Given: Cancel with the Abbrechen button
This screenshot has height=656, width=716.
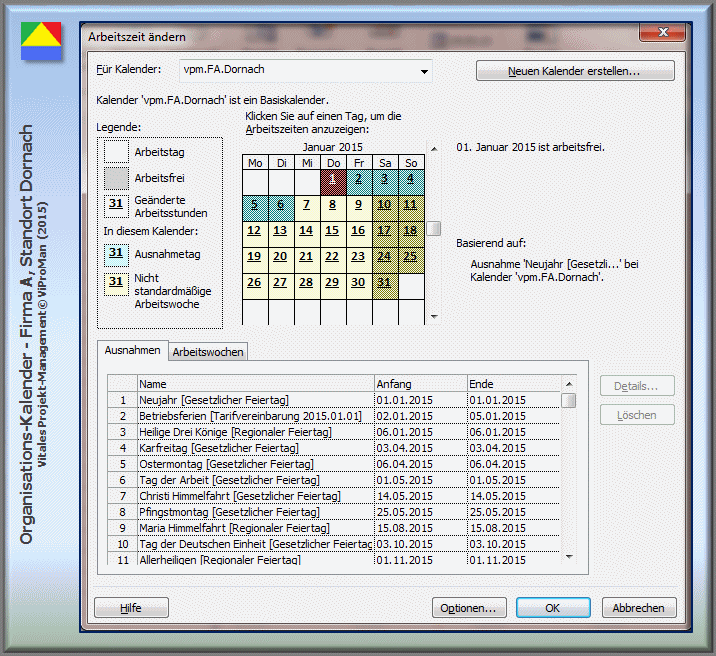Looking at the screenshot, I should [x=638, y=608].
